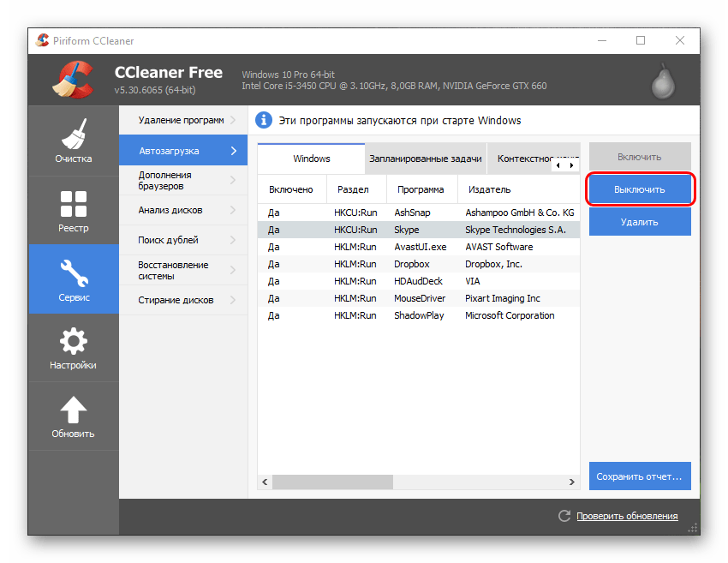This screenshot has height=563, width=728.
Task: Sort by Программа column header
Action: (421, 189)
